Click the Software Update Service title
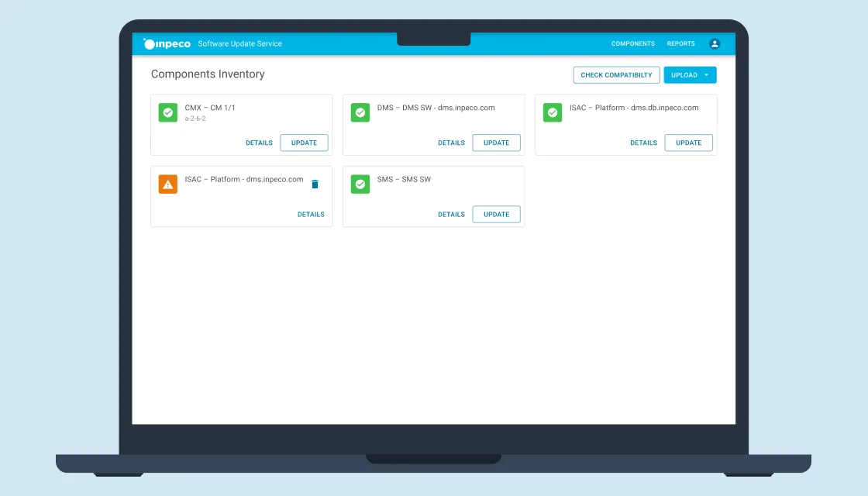 (239, 43)
